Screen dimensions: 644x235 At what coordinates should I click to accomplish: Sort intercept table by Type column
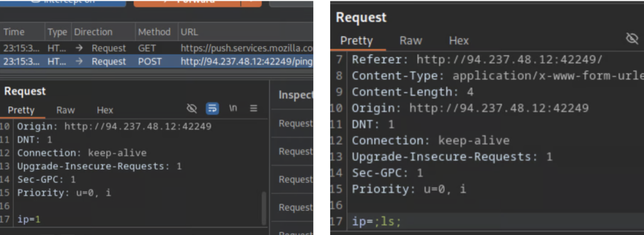[57, 32]
